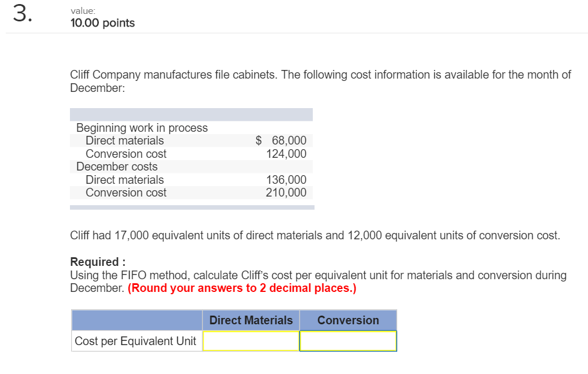
Task: Click the Direct Materials answer input field
Action: [x=251, y=341]
